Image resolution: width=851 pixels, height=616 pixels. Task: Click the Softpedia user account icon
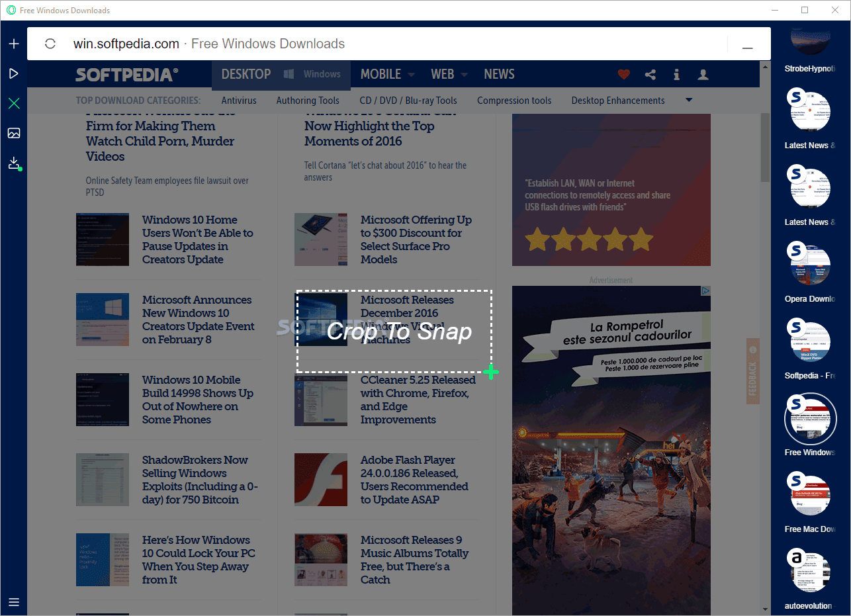[x=703, y=74]
